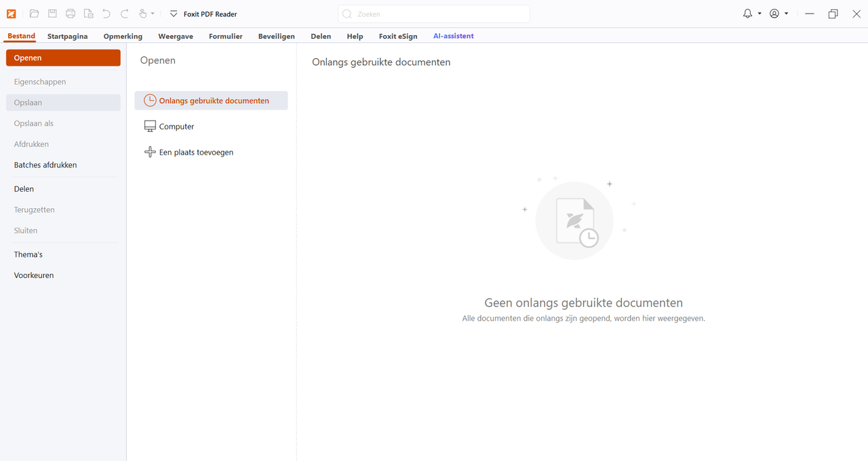Expand the account dropdown arrow
This screenshot has width=868, height=461.
pos(786,14)
